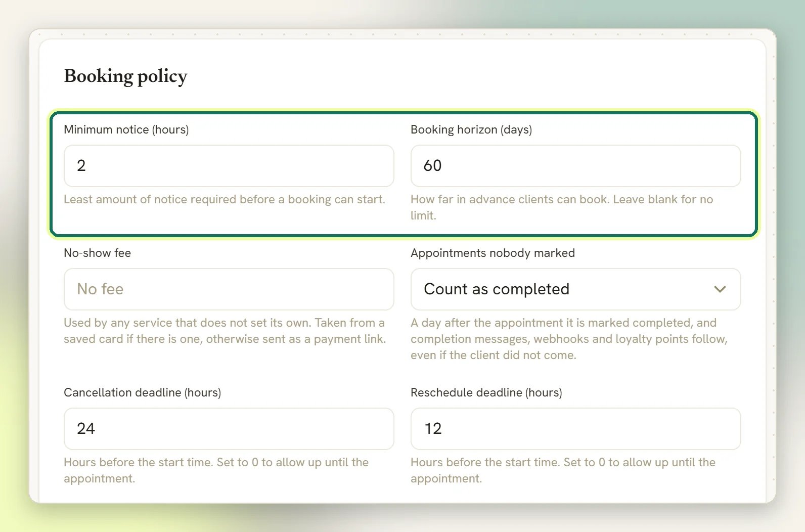Click the Booking horizon (days) label

(x=471, y=129)
